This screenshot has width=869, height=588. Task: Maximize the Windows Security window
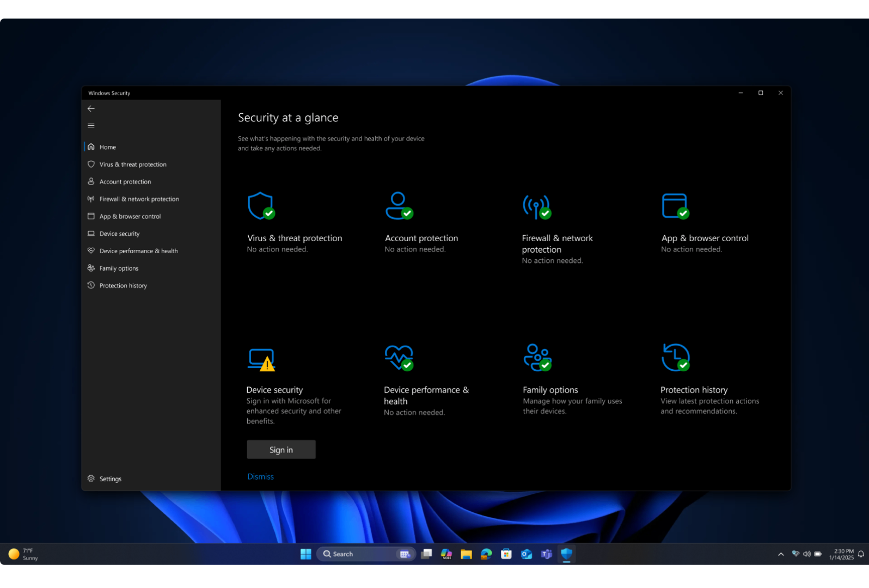[761, 93]
